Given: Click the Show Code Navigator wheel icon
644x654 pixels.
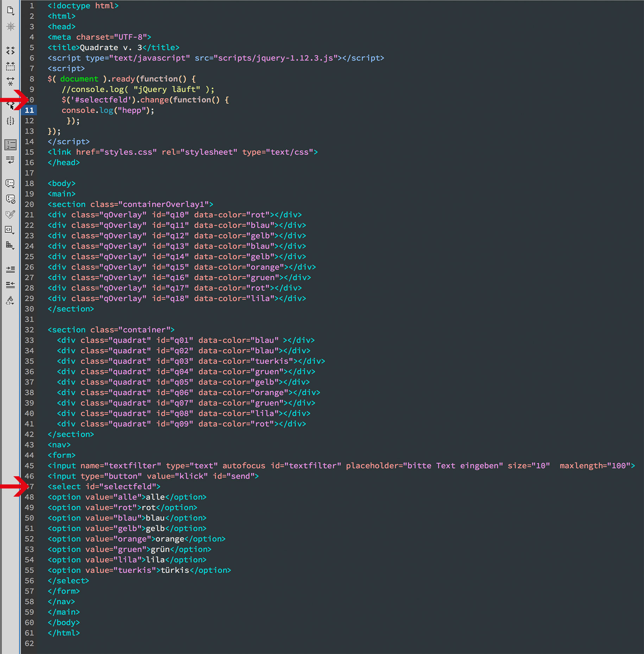Looking at the screenshot, I should tap(11, 26).
